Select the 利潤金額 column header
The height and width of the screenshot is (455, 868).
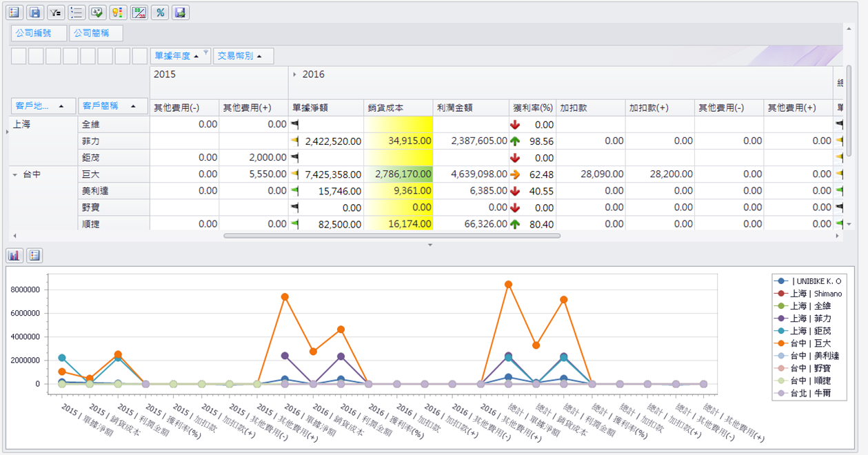(471, 108)
